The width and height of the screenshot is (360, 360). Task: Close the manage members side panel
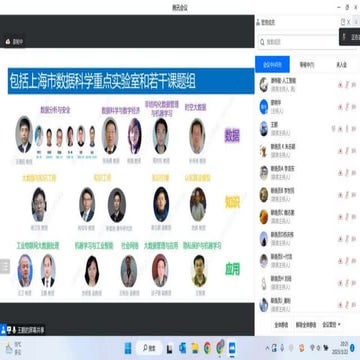349,22
